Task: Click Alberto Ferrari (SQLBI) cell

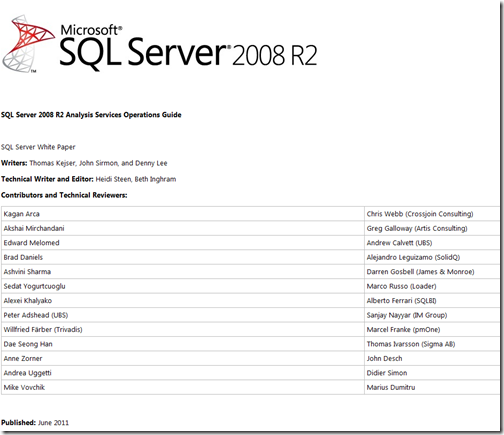Action: 432,301
